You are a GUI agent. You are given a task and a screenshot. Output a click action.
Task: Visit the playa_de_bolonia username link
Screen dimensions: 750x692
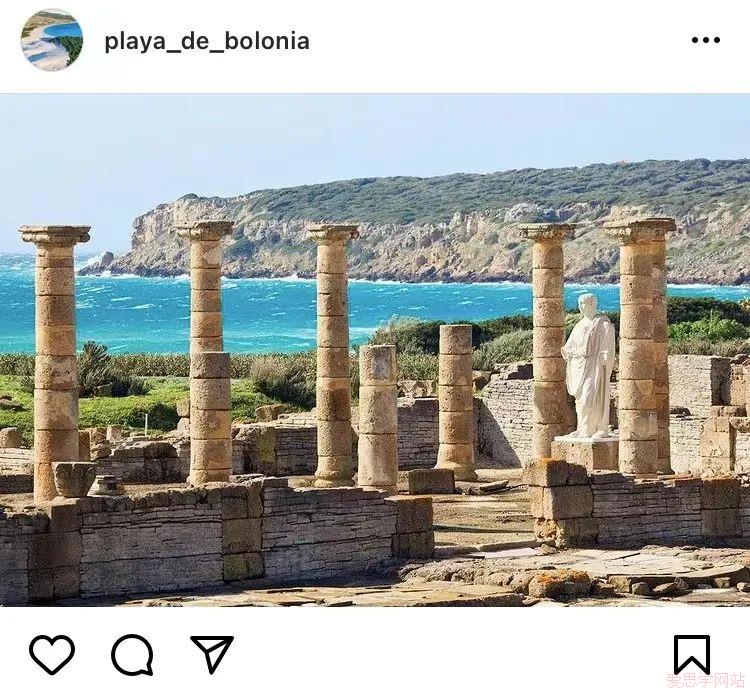click(x=207, y=41)
